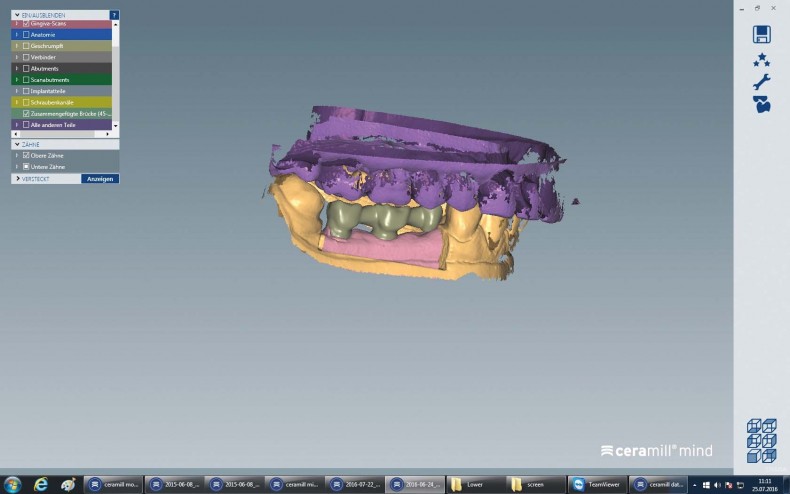Click the Windows Start button

[12, 484]
